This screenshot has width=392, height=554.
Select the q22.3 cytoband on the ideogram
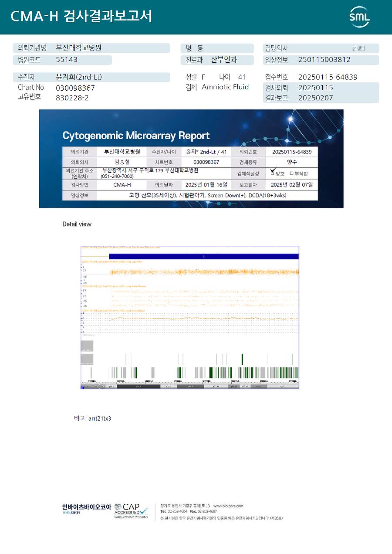tap(283, 386)
